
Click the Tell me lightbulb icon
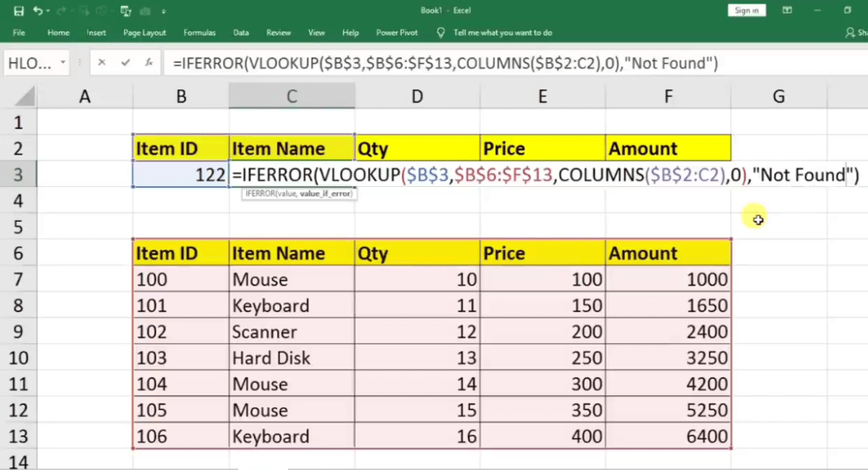440,32
